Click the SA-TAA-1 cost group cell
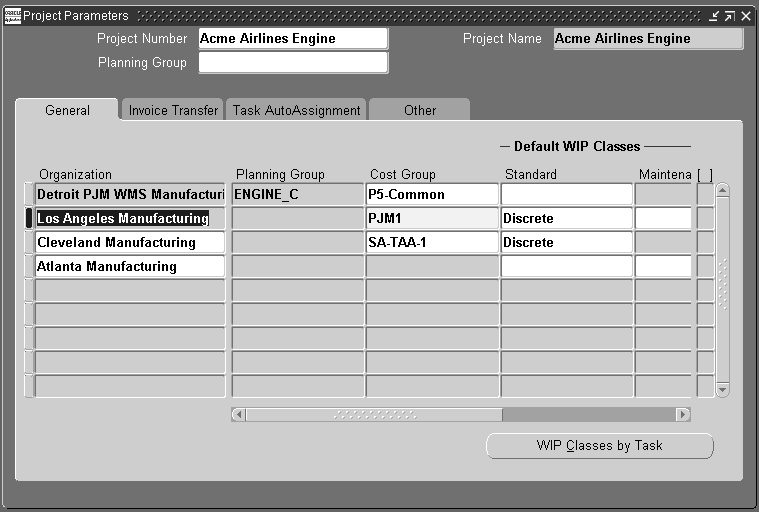Image resolution: width=759 pixels, height=512 pixels. pos(432,242)
